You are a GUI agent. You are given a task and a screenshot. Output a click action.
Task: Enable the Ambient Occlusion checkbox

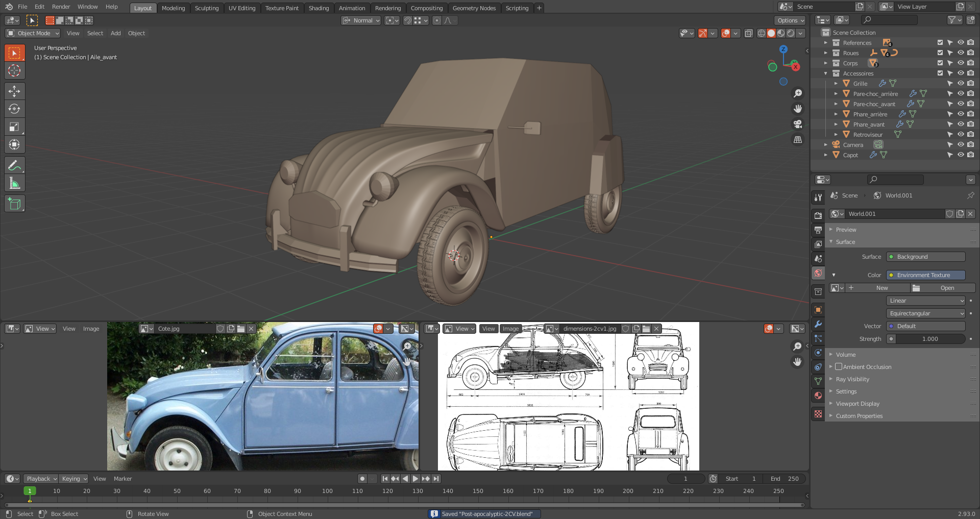coord(839,367)
